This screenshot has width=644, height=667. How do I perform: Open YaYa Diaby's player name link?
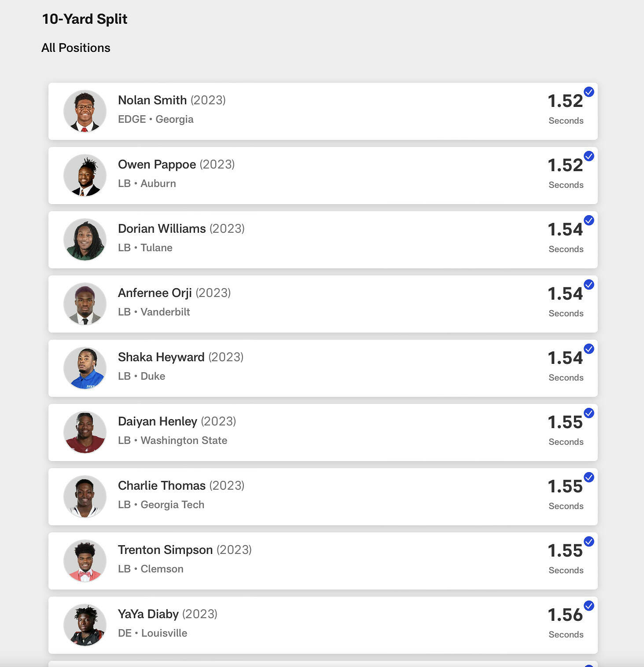coord(148,614)
